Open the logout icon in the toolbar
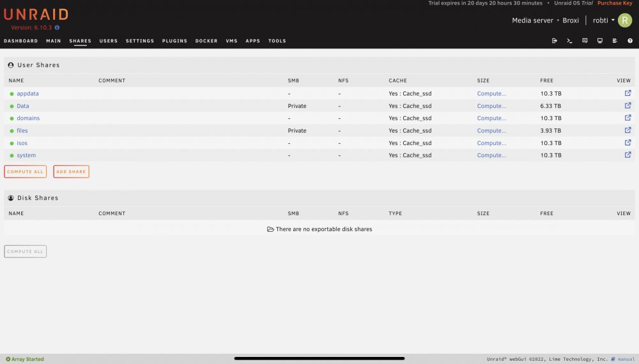The width and height of the screenshot is (639, 364). (x=554, y=41)
